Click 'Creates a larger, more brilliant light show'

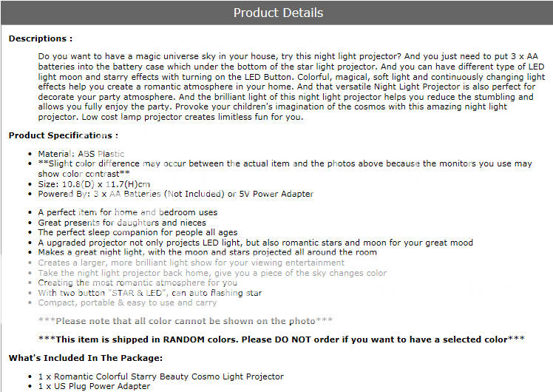(191, 263)
